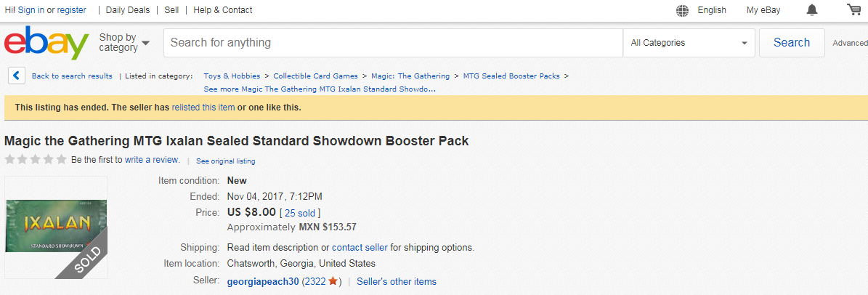Click the Search button

pyautogui.click(x=792, y=43)
